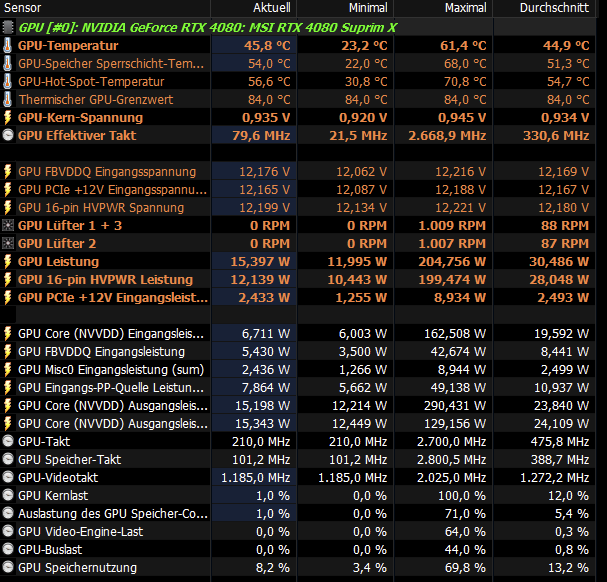Click maximum power value 204,756 W
607x582 pixels.
[452, 261]
